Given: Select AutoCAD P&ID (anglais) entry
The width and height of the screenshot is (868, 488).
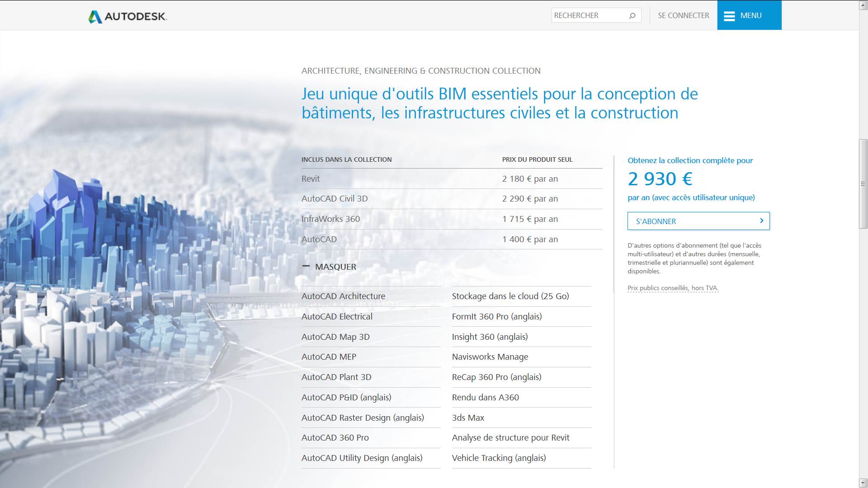Looking at the screenshot, I should click(x=346, y=397).
